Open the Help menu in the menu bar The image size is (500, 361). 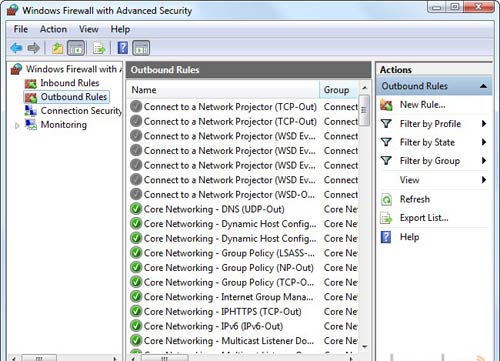(x=120, y=29)
